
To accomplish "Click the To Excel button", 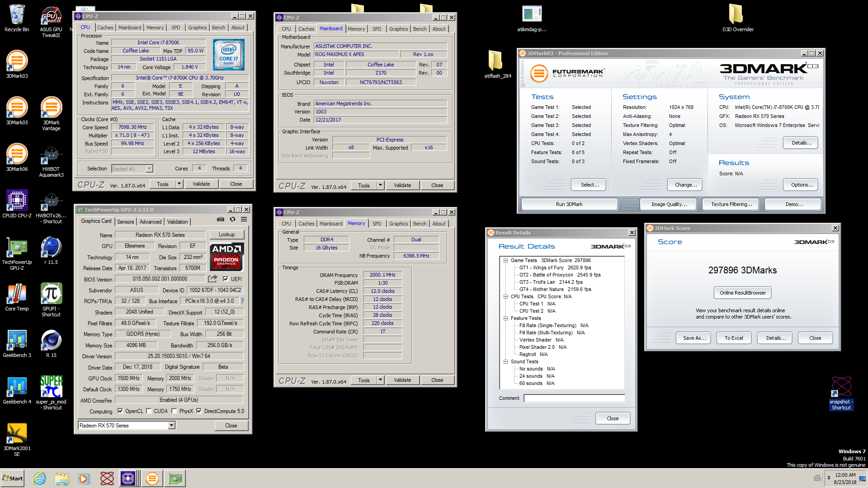I will [x=734, y=338].
